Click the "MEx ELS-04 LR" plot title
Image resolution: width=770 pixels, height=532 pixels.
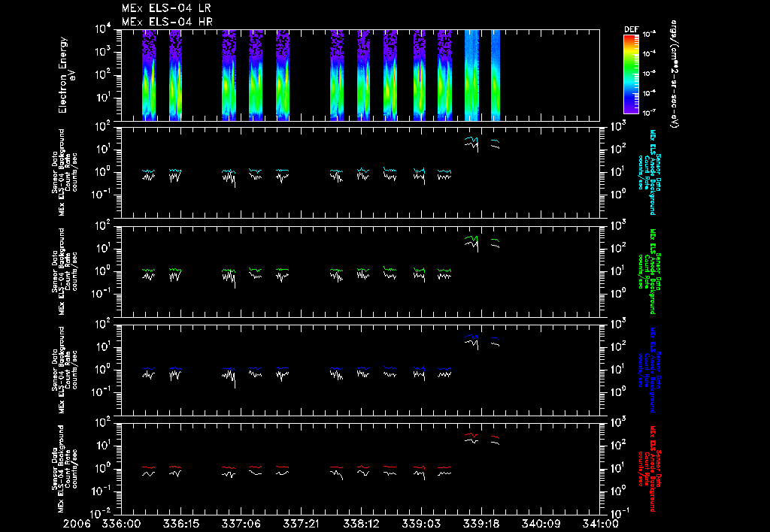coord(166,8)
